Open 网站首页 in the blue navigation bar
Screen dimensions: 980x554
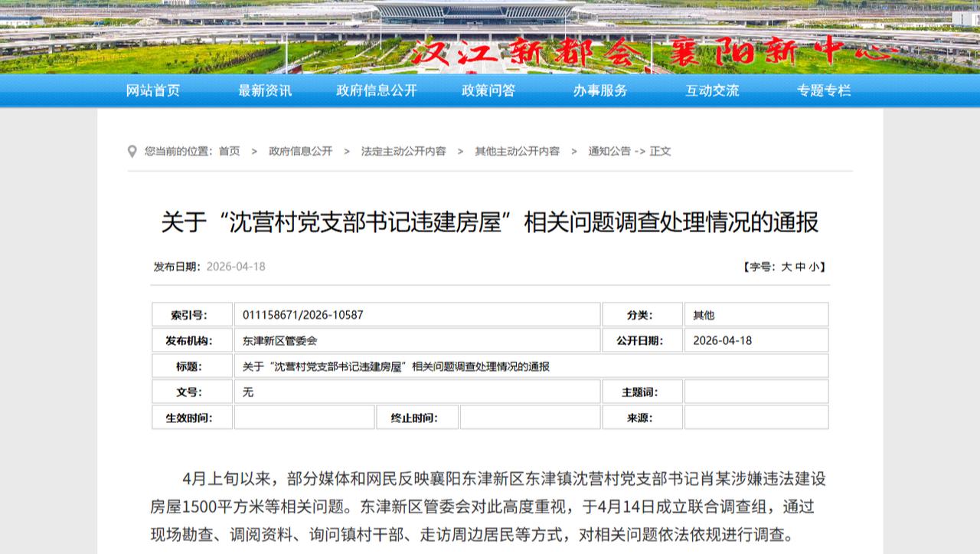tap(153, 90)
